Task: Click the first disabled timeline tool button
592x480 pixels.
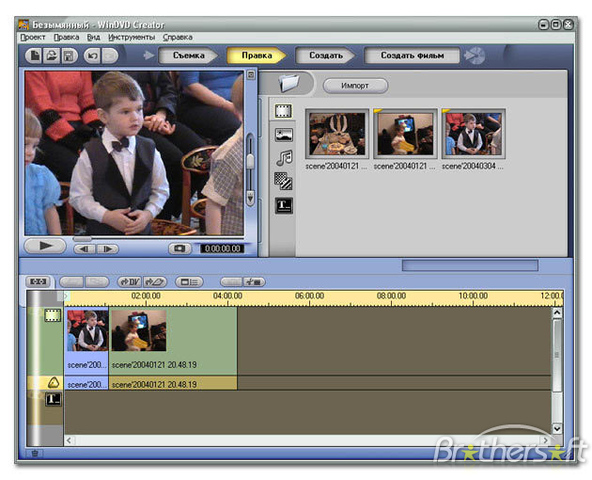Action: [x=71, y=282]
